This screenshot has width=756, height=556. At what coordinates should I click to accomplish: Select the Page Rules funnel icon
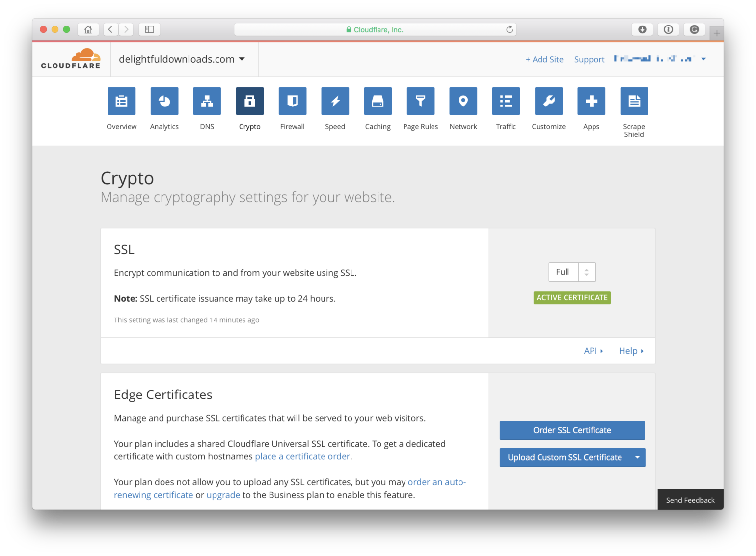click(x=420, y=101)
